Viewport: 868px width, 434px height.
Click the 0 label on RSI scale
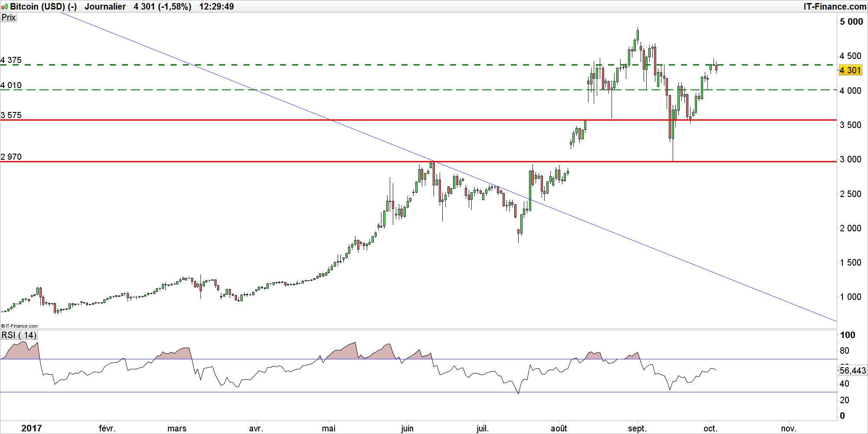pos(842,416)
